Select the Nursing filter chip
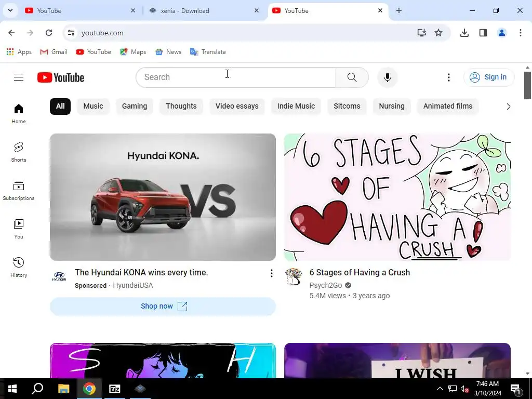The image size is (532, 399). coord(392,106)
